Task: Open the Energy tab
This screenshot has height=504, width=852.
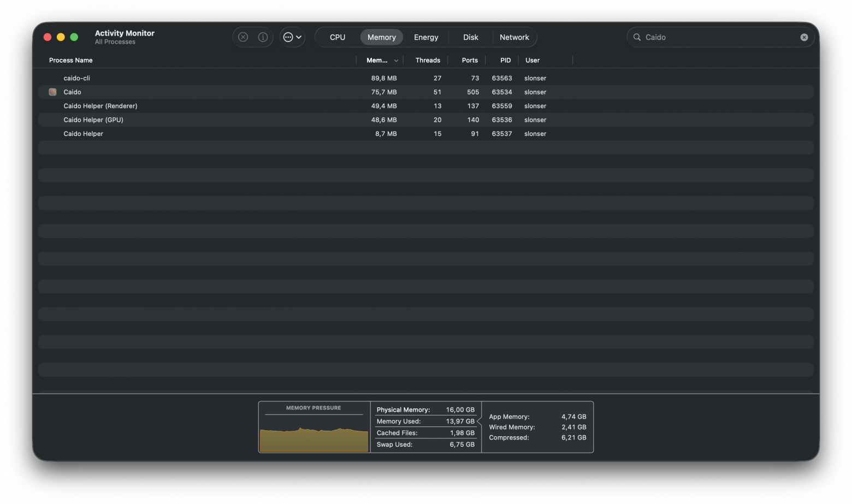Action: coord(426,37)
